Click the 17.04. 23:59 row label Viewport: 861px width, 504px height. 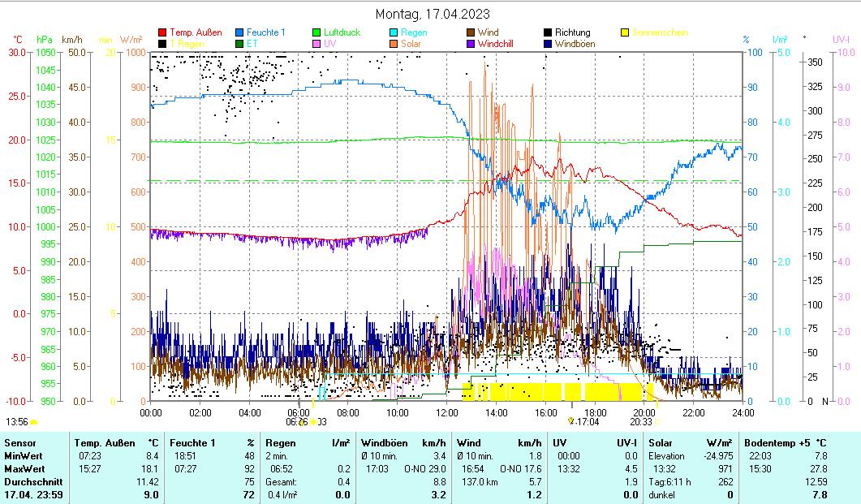point(33,495)
